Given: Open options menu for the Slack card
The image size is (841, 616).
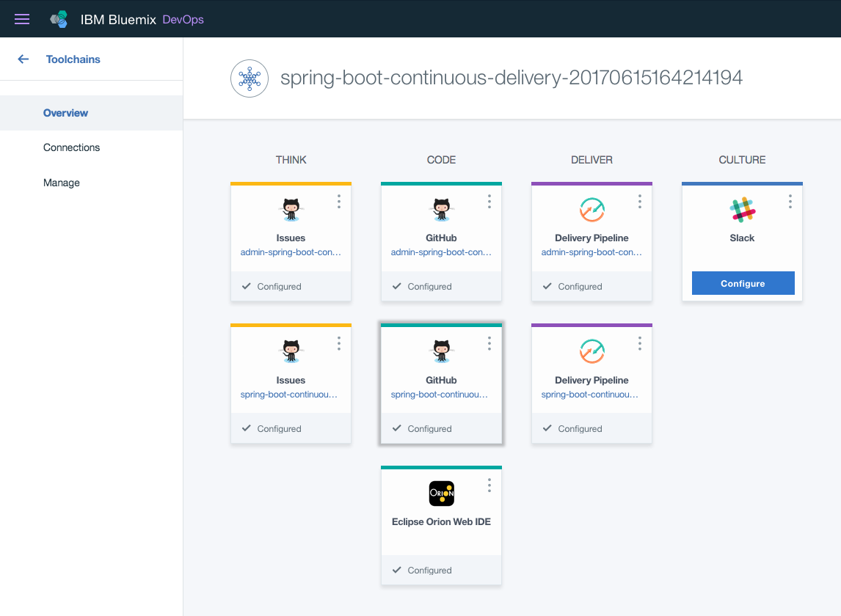Looking at the screenshot, I should click(x=790, y=202).
